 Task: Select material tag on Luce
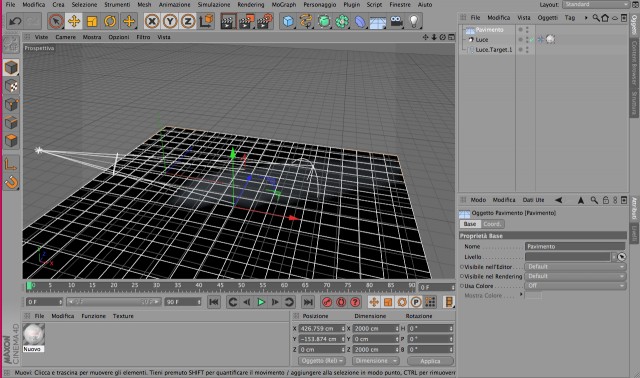point(550,40)
